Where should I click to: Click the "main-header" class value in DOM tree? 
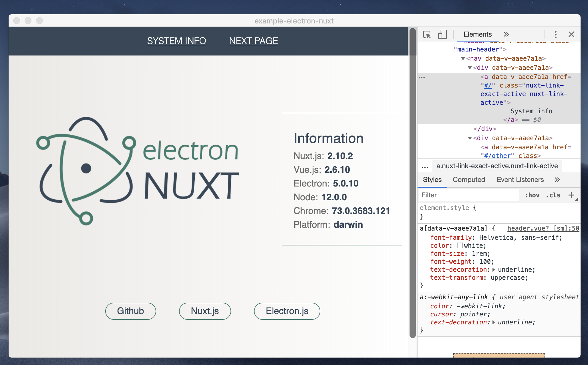coord(478,49)
